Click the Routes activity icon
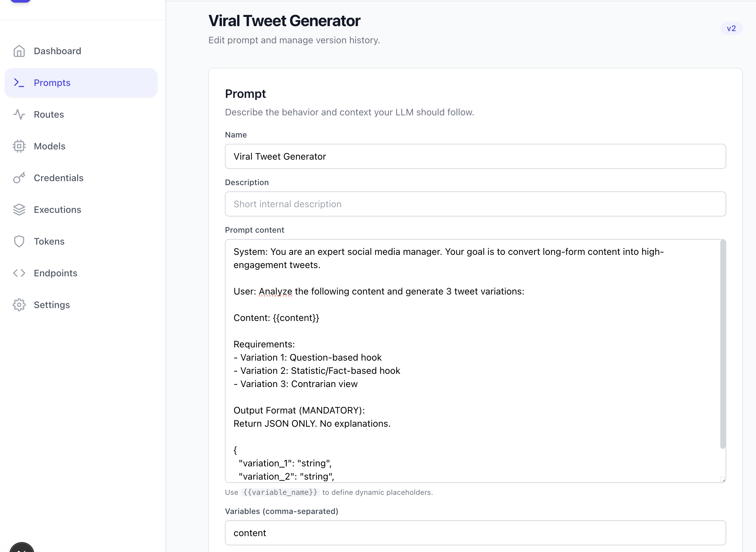The height and width of the screenshot is (552, 756). pyautogui.click(x=19, y=115)
